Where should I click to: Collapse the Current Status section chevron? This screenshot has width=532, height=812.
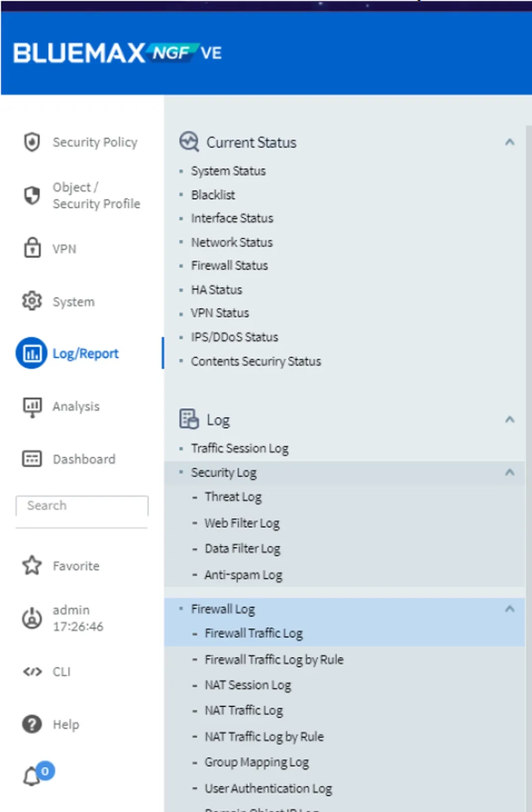click(509, 142)
